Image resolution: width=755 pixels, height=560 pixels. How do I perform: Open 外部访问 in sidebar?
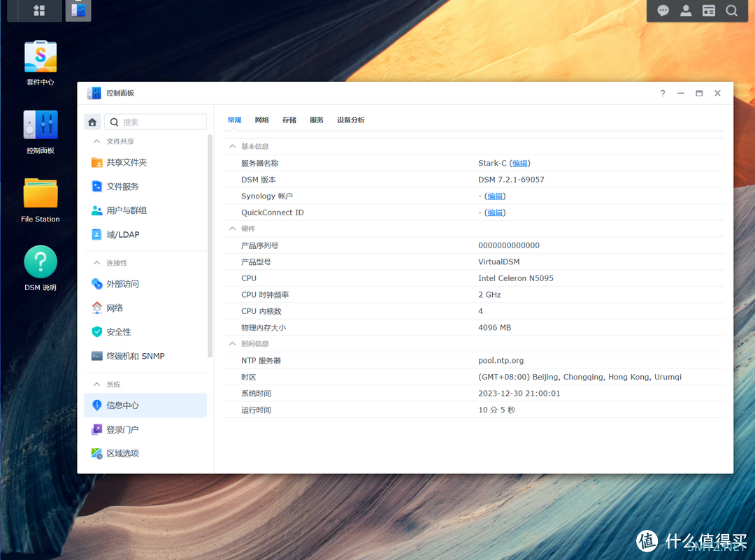[x=145, y=284]
